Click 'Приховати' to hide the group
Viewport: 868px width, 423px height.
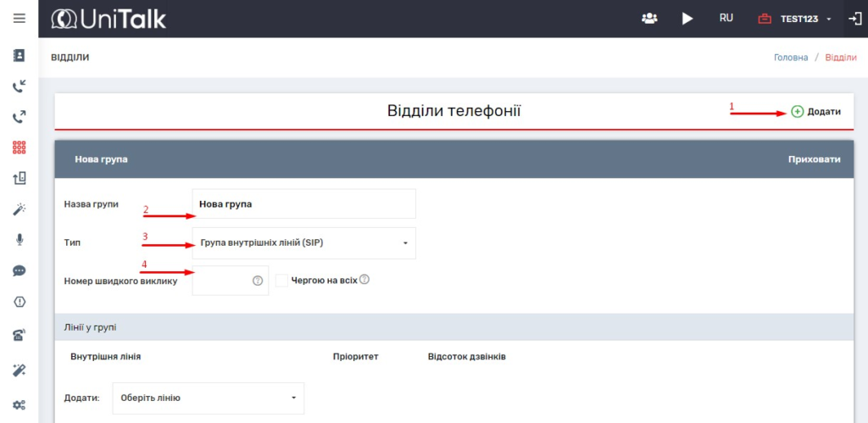pos(814,159)
